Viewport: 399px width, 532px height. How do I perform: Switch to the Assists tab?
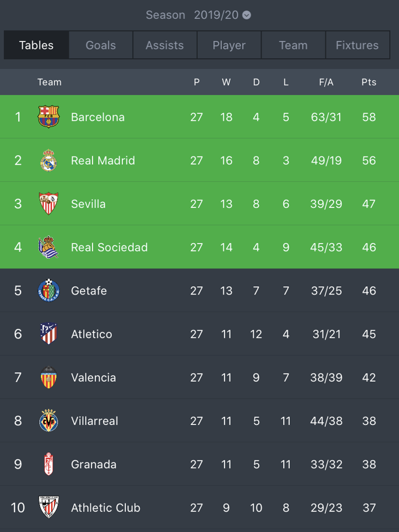[165, 45]
